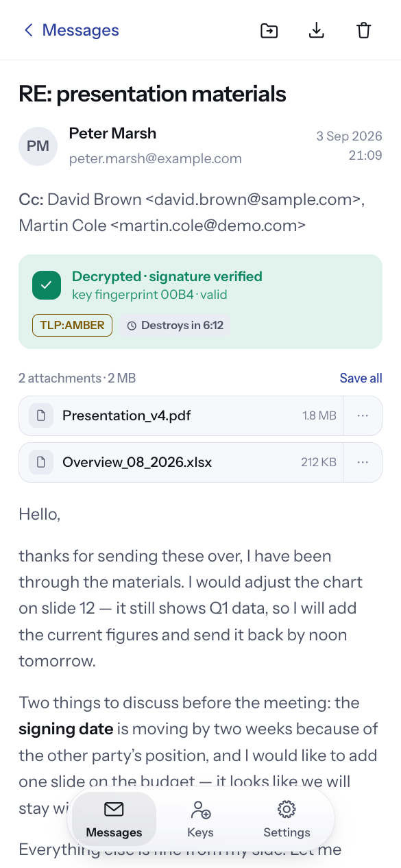Click the green signature verified checkmark

(47, 285)
